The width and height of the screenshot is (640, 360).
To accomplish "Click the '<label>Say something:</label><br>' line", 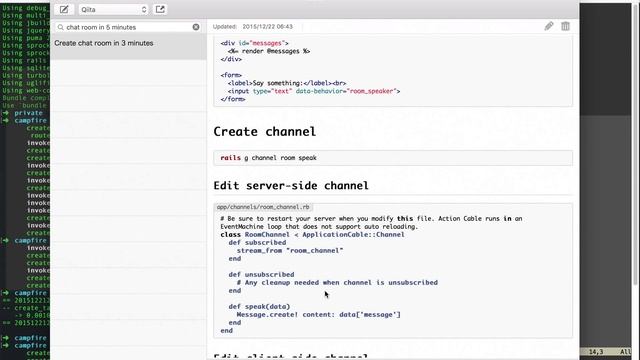I will pyautogui.click(x=287, y=83).
